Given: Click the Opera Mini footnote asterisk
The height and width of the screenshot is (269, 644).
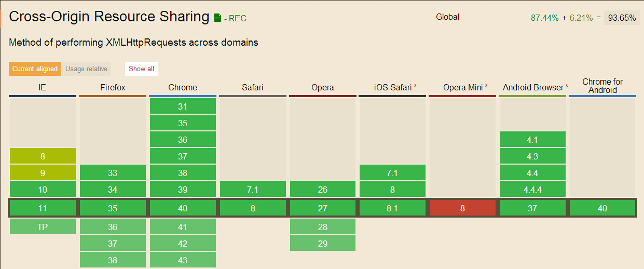Looking at the screenshot, I should coord(486,86).
